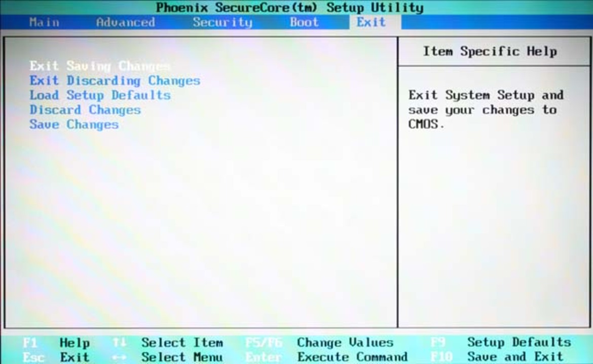This screenshot has height=364, width=593.
Task: Click the Enter Execute Command hint
Action: click(x=326, y=357)
